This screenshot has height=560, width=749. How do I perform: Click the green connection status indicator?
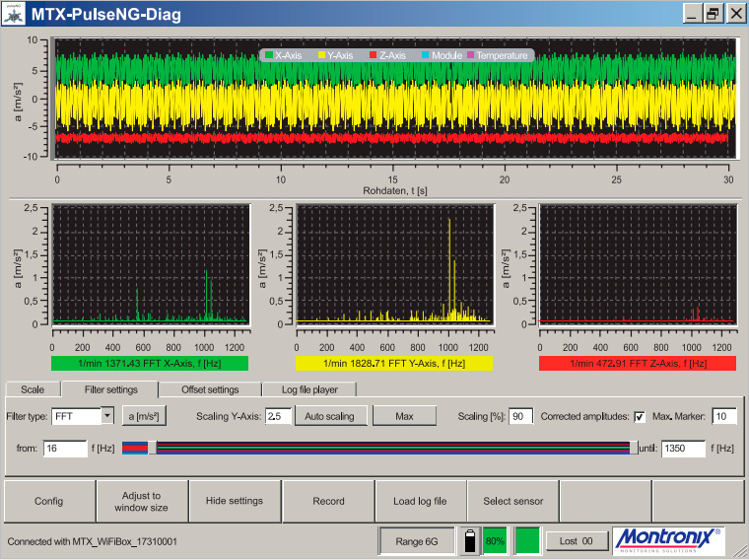click(528, 540)
